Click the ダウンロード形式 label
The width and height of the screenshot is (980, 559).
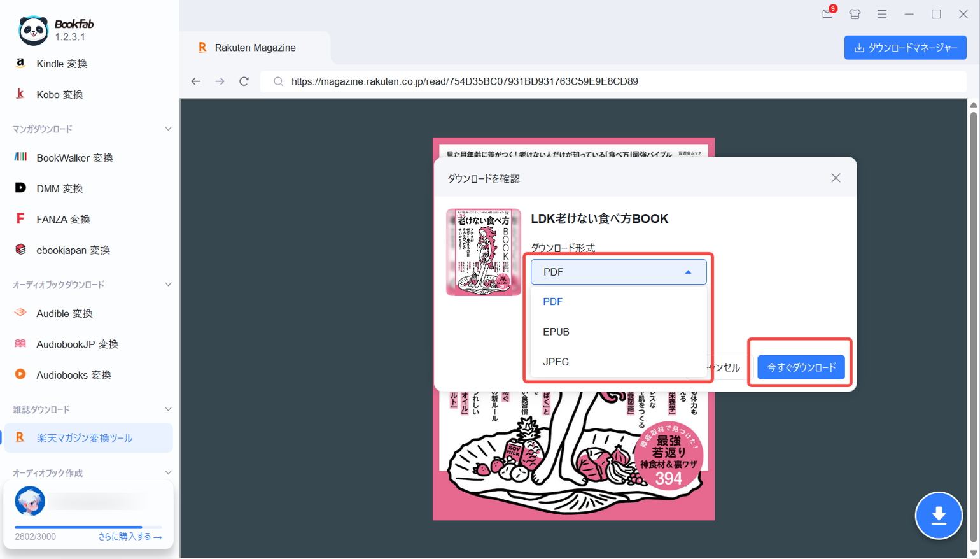pyautogui.click(x=563, y=248)
